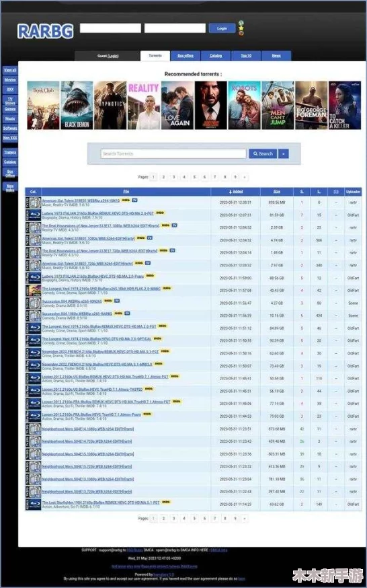Click the blue Login button
The width and height of the screenshot is (367, 588).
tap(222, 28)
